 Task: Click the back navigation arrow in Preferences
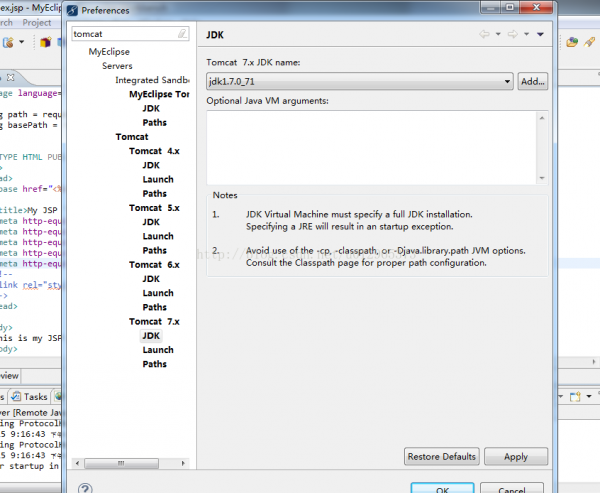[x=484, y=34]
